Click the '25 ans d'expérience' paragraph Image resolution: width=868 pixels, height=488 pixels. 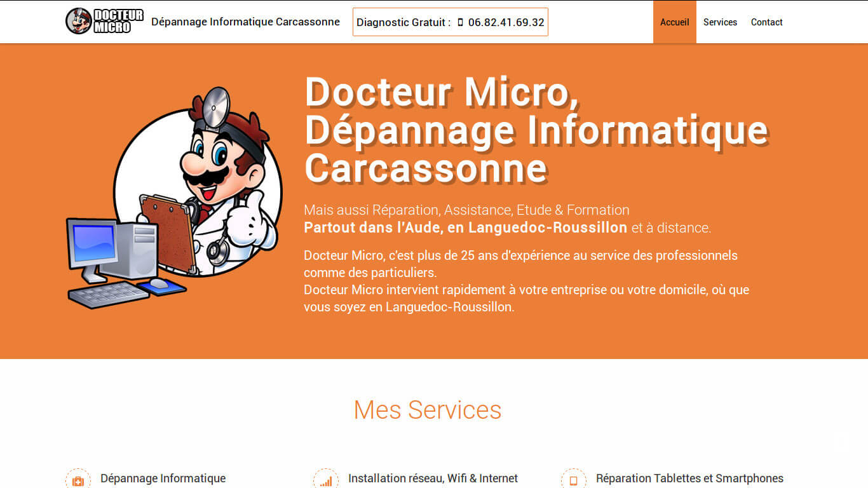pos(520,264)
